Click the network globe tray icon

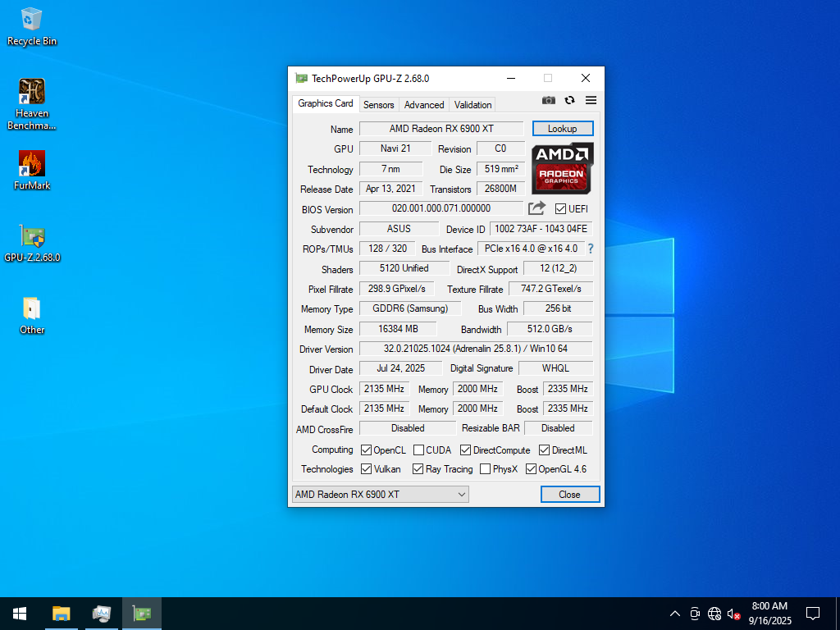pos(714,614)
